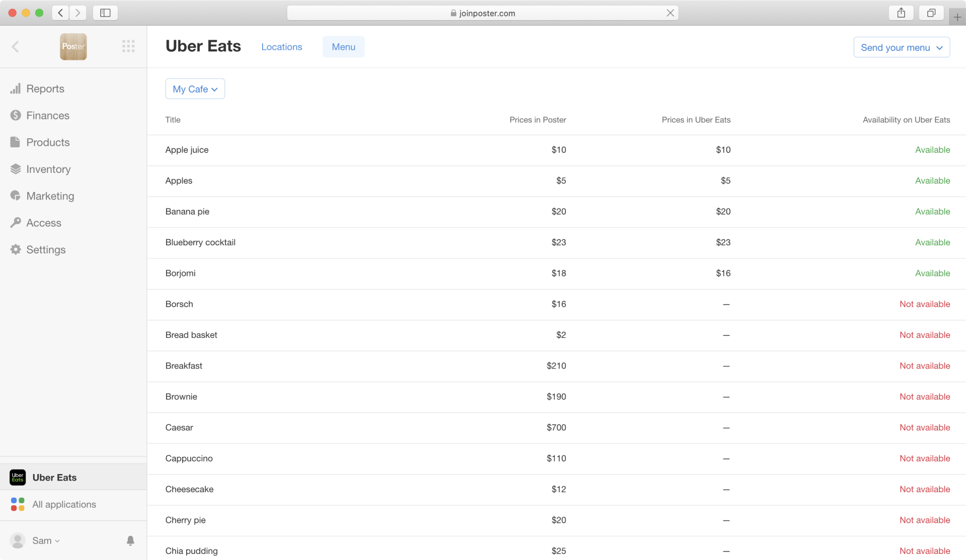Click the Safari share icon
The image size is (966, 560).
tap(901, 13)
